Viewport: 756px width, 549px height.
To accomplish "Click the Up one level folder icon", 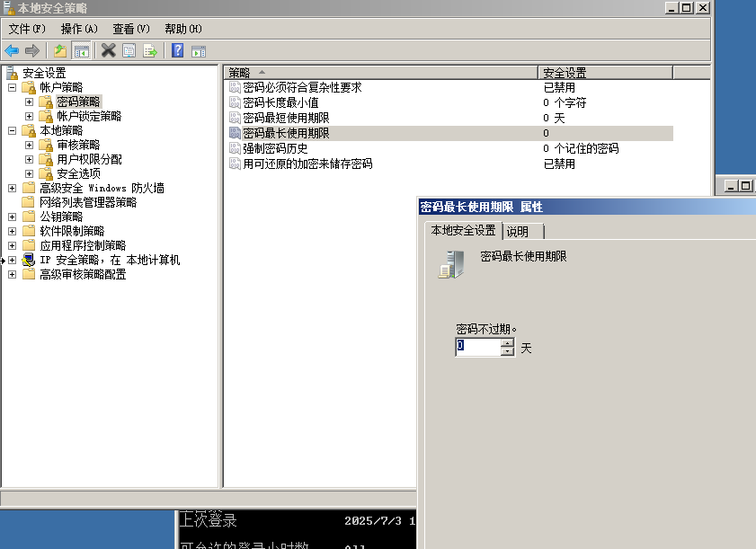I will pos(60,50).
